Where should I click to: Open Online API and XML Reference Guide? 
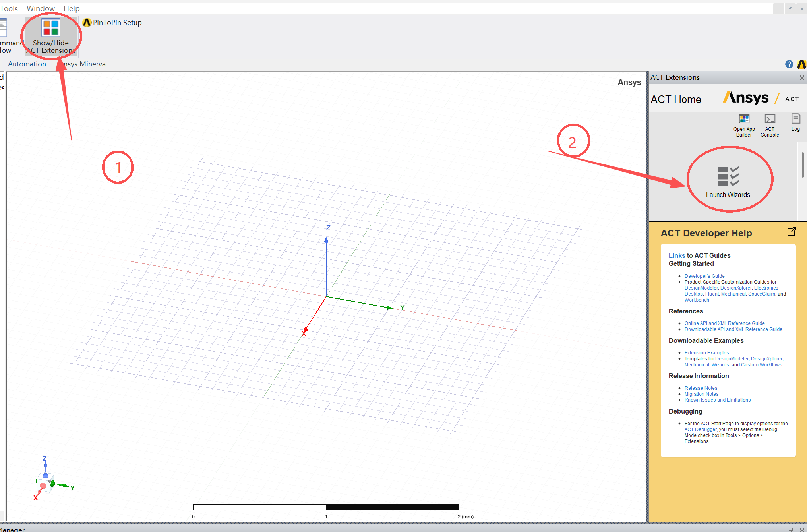coord(724,323)
